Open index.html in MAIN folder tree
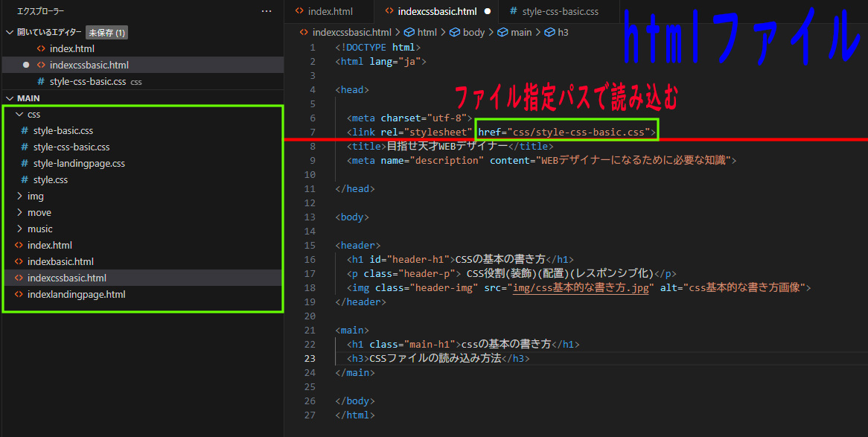The width and height of the screenshot is (868, 437). point(50,246)
